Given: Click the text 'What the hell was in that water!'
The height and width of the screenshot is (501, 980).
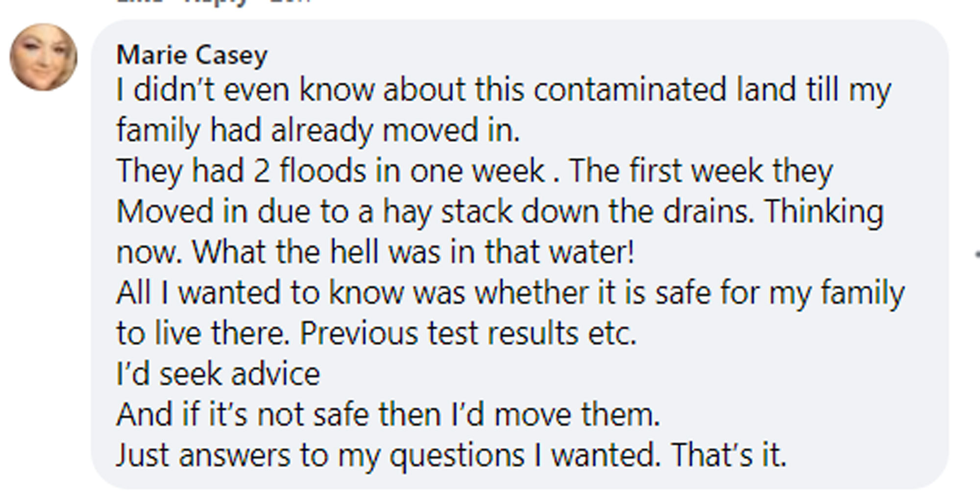Looking at the screenshot, I should click(x=414, y=252).
